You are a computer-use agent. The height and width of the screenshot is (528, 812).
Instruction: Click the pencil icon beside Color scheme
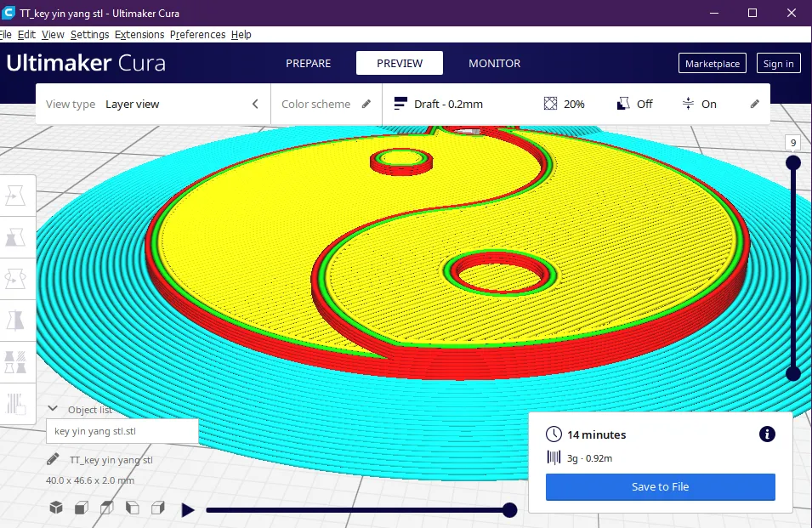(366, 104)
